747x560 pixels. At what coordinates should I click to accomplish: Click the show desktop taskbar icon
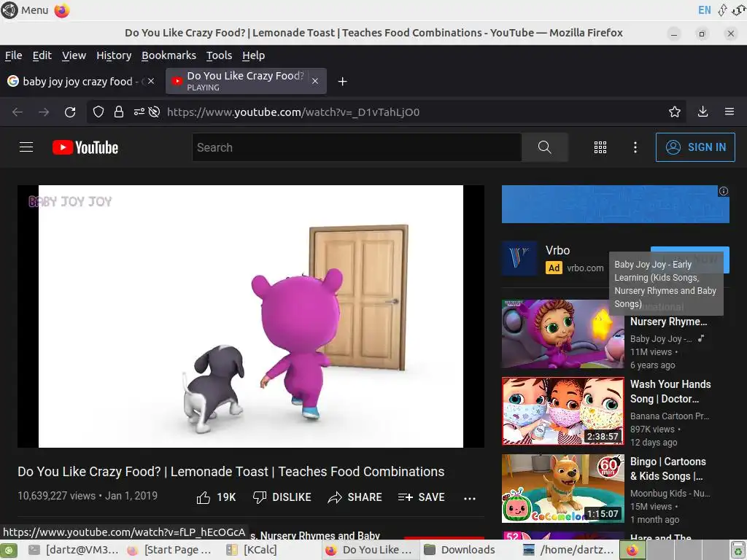(x=9, y=551)
